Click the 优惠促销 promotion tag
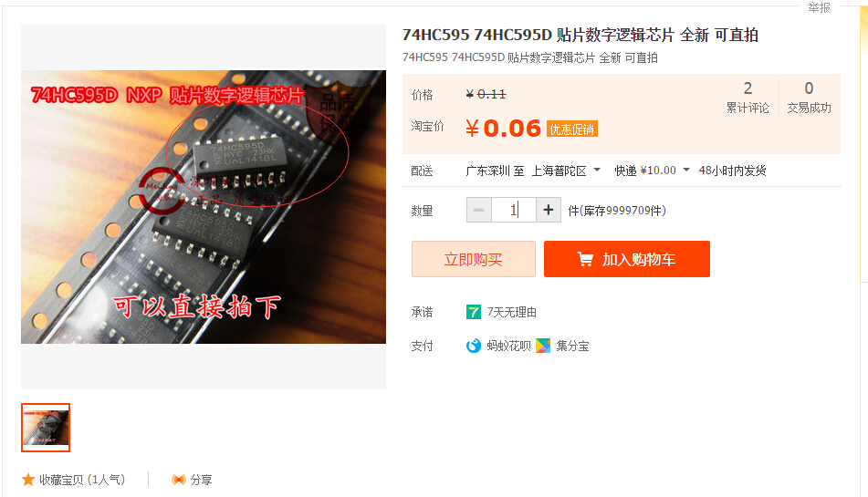This screenshot has height=497, width=868. click(572, 129)
